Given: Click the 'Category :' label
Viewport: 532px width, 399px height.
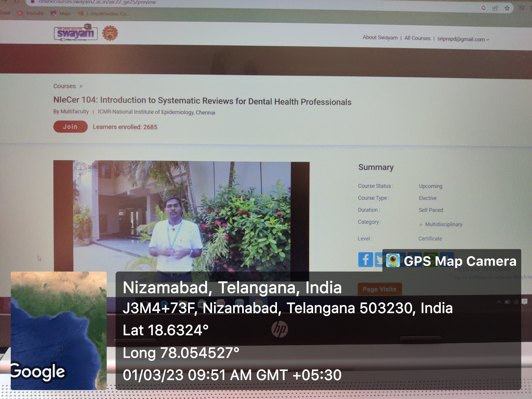Looking at the screenshot, I should pos(369,222).
